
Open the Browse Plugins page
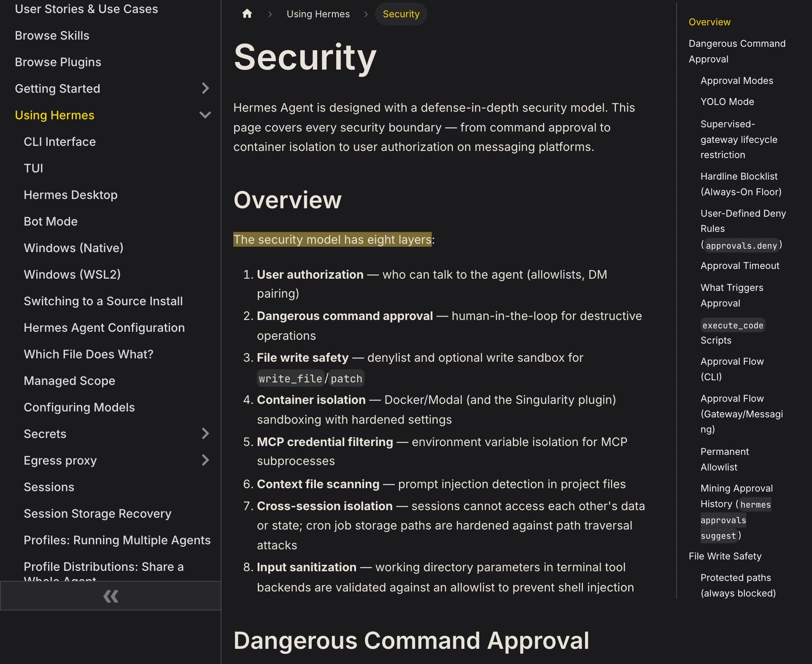(x=58, y=62)
